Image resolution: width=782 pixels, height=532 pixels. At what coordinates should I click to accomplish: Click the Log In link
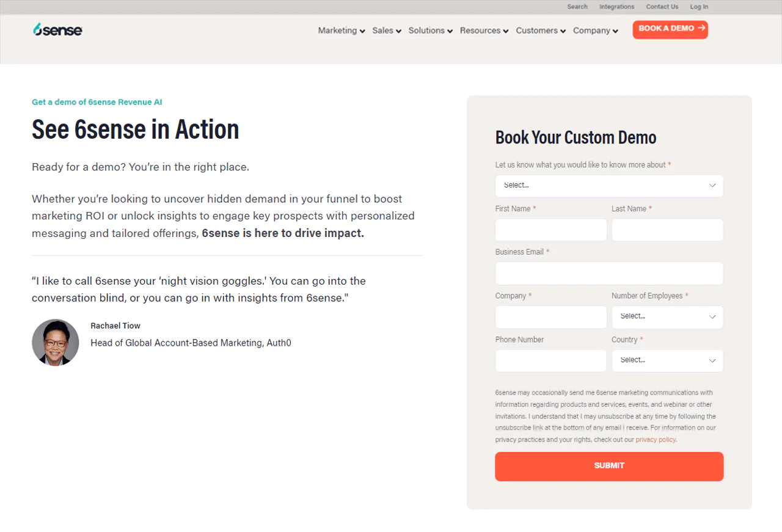click(699, 7)
